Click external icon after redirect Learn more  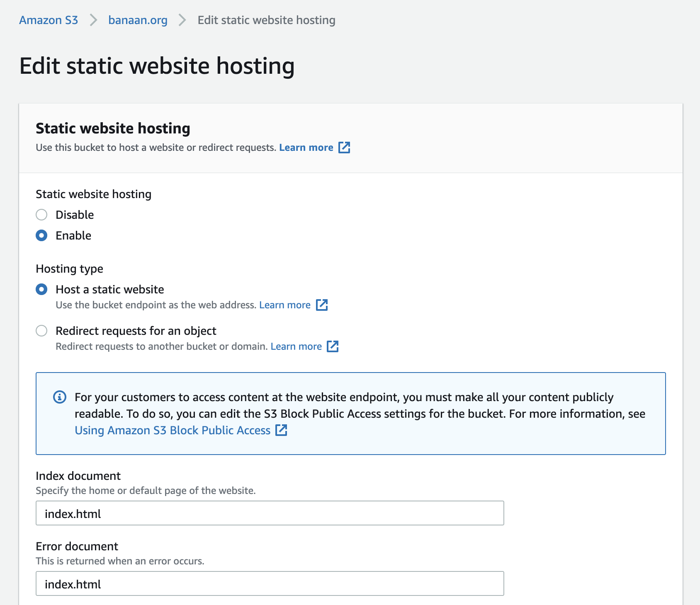click(x=333, y=346)
